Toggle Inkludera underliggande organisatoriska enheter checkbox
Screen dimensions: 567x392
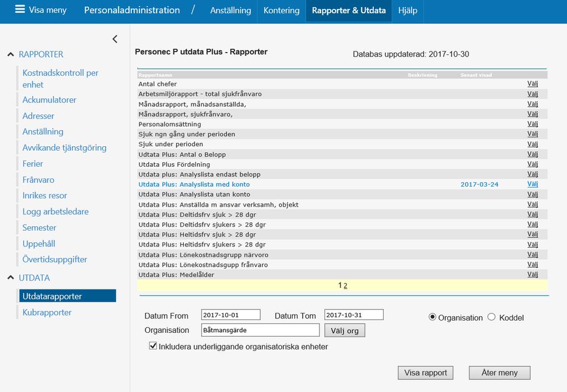[153, 345]
